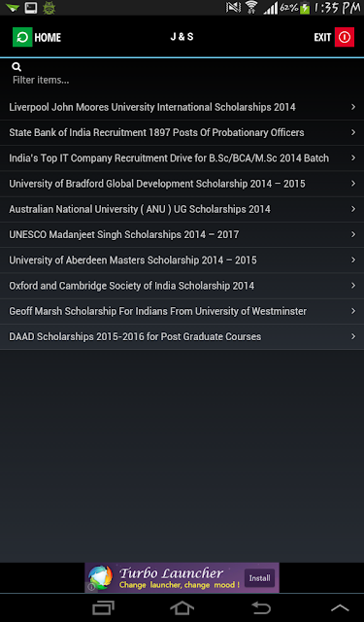Viewport: 364px width, 622px height.
Task: Tap the EXIT text in the header
Action: click(322, 37)
